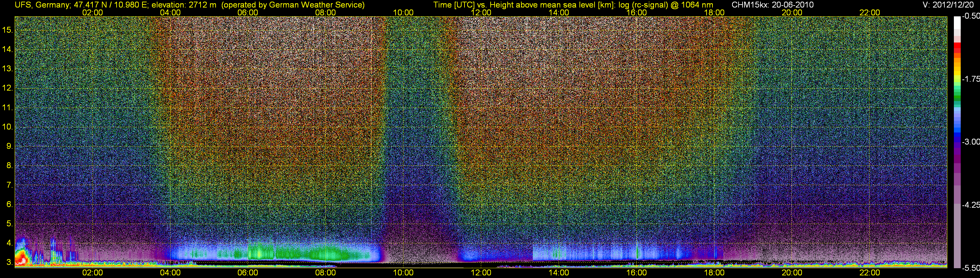The width and height of the screenshot is (980, 278).
Task: Click the 18:00 label on bottom time axis
Action: 714,273
